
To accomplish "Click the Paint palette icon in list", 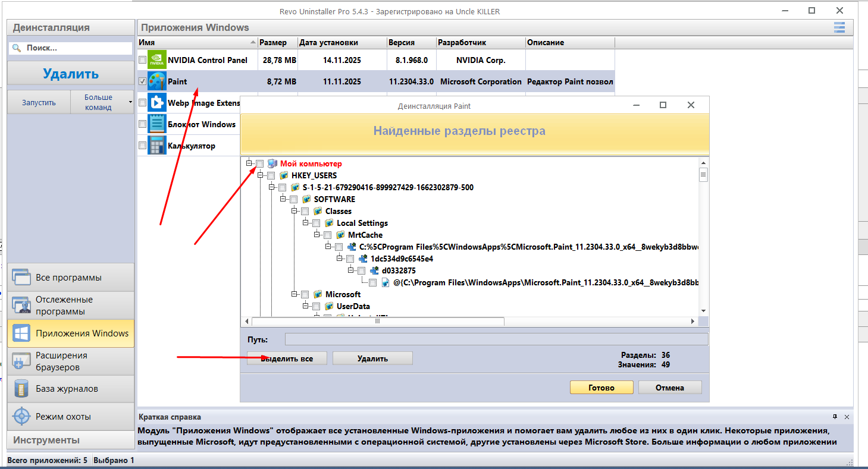I will pyautogui.click(x=157, y=81).
